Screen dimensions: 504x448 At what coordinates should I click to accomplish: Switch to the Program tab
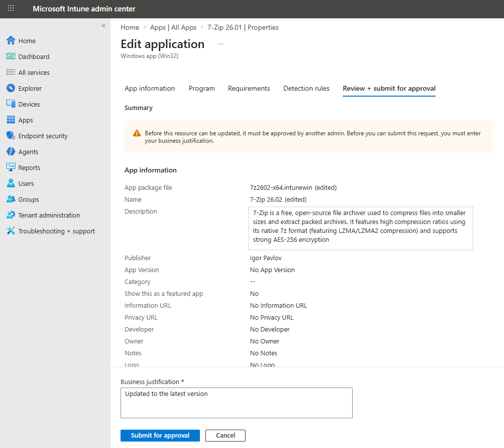coord(201,88)
